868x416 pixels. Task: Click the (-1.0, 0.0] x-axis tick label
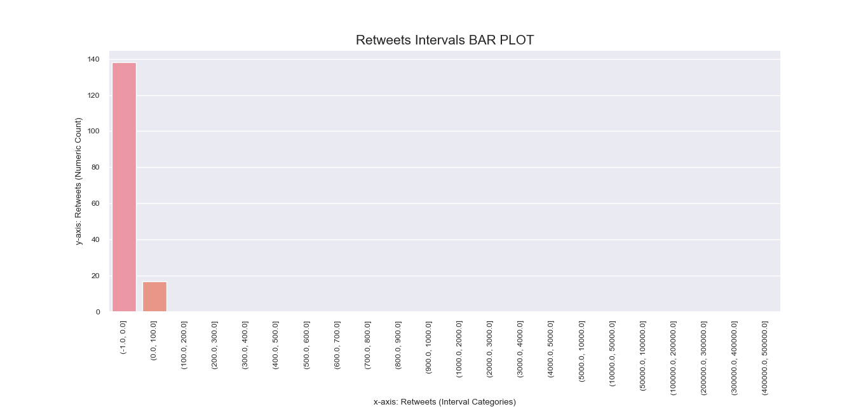pyautogui.click(x=123, y=337)
